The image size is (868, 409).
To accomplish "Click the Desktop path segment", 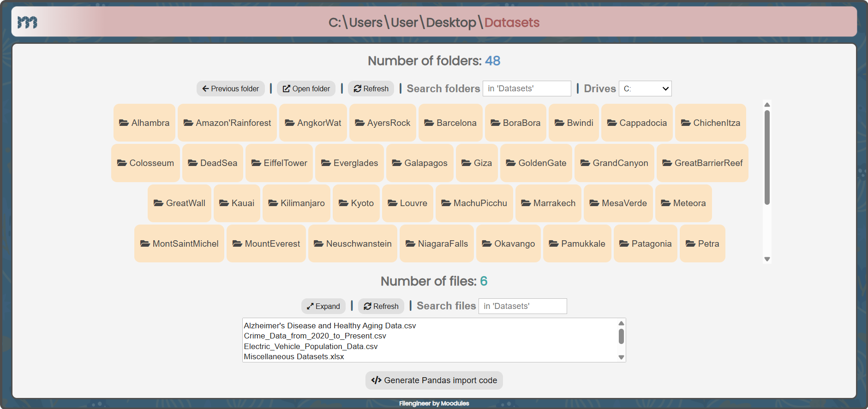I will (x=451, y=22).
